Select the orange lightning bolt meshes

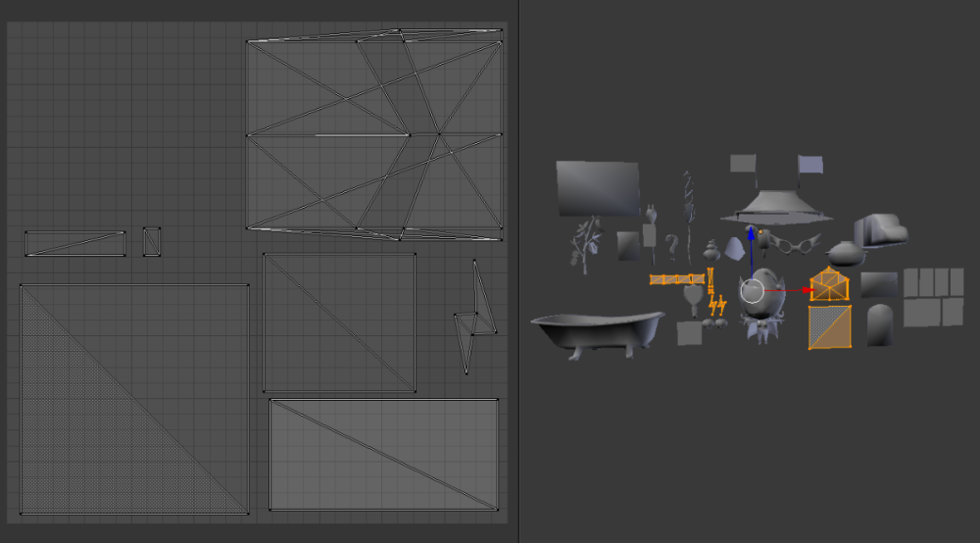717,306
